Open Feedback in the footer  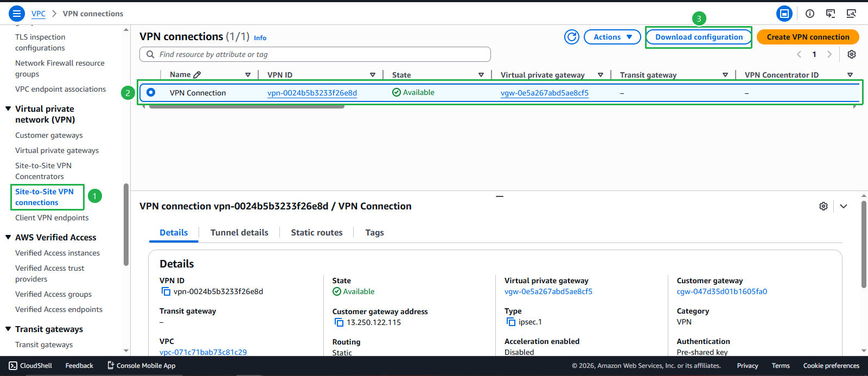[x=79, y=366]
